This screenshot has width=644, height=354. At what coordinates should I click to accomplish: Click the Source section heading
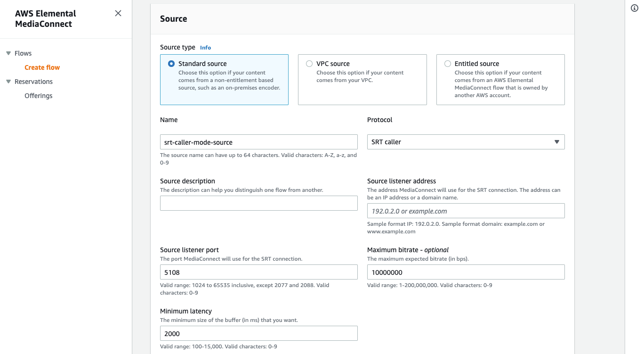pos(174,19)
